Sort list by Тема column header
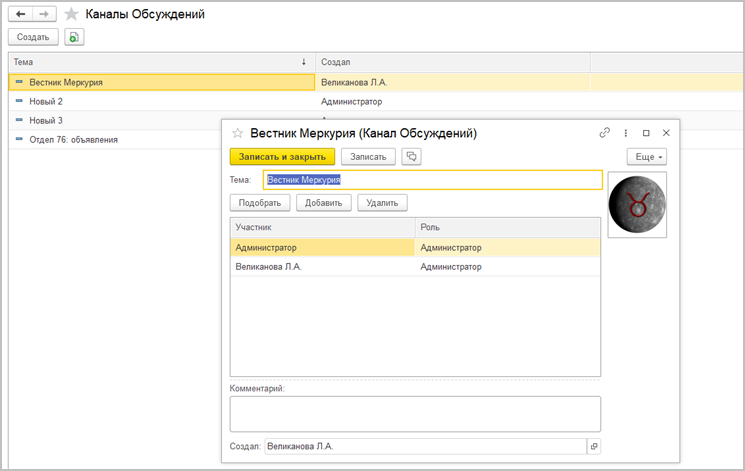The width and height of the screenshot is (745, 471). tap(162, 62)
